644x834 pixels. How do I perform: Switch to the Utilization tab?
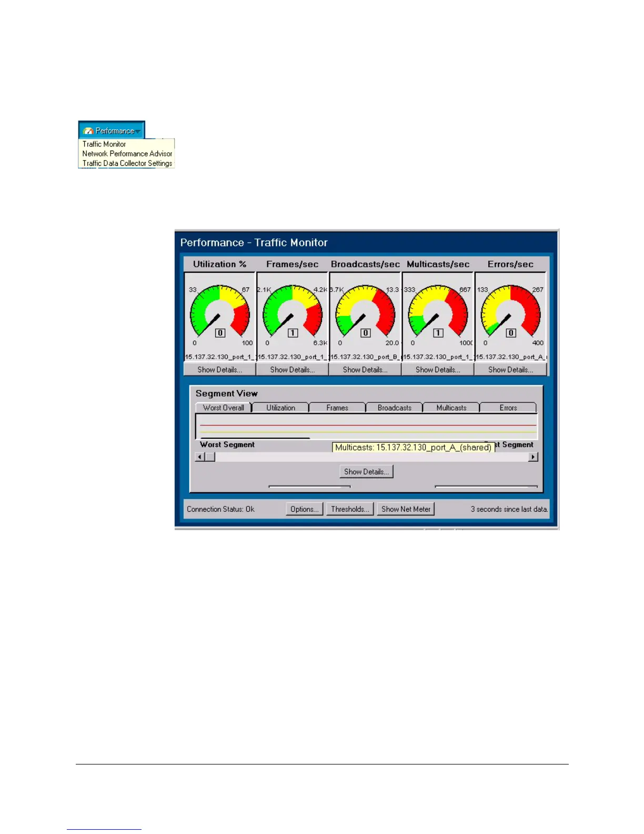click(280, 408)
